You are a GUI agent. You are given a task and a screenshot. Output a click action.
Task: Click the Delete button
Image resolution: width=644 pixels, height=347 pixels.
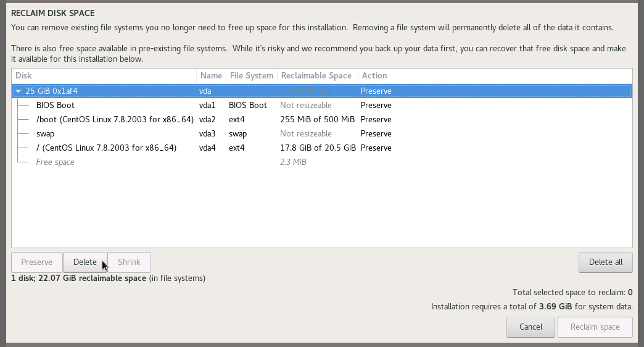[x=85, y=262]
